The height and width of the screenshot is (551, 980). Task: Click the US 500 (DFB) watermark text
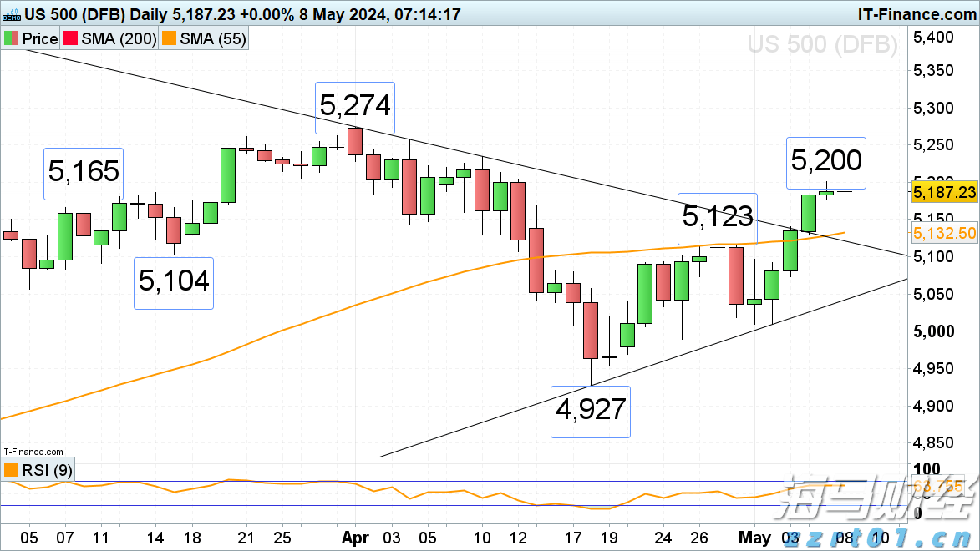824,46
